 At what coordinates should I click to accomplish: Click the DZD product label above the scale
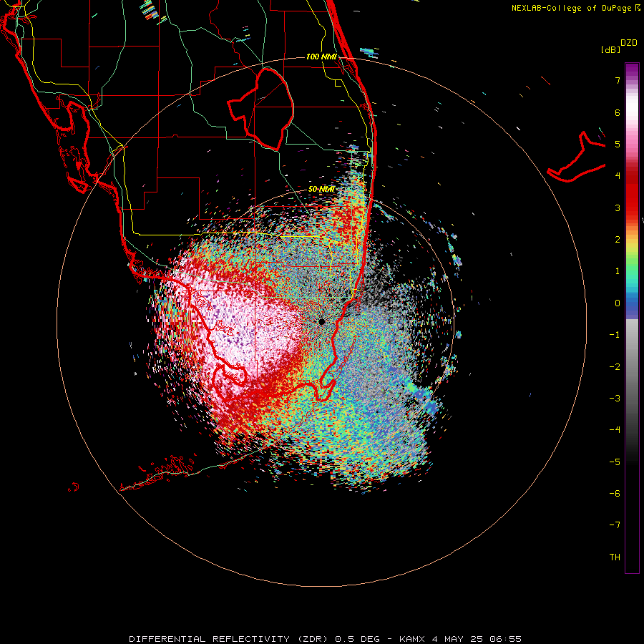629,43
